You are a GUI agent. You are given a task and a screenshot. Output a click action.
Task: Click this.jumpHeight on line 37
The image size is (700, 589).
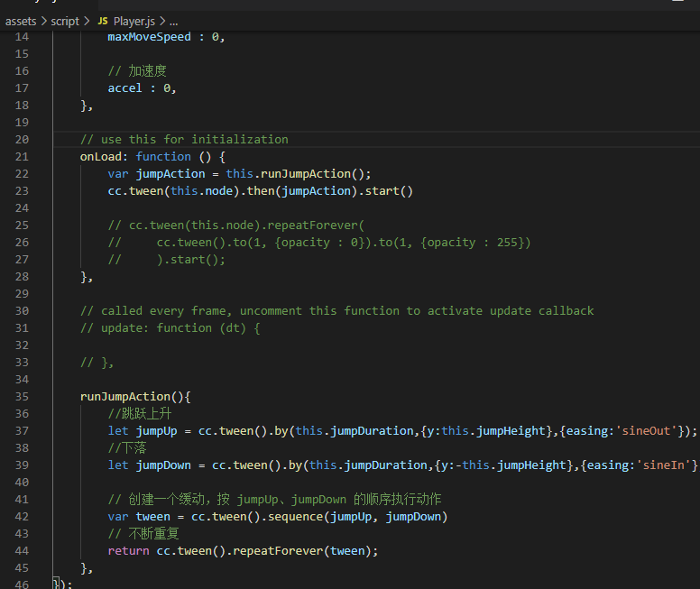493,431
